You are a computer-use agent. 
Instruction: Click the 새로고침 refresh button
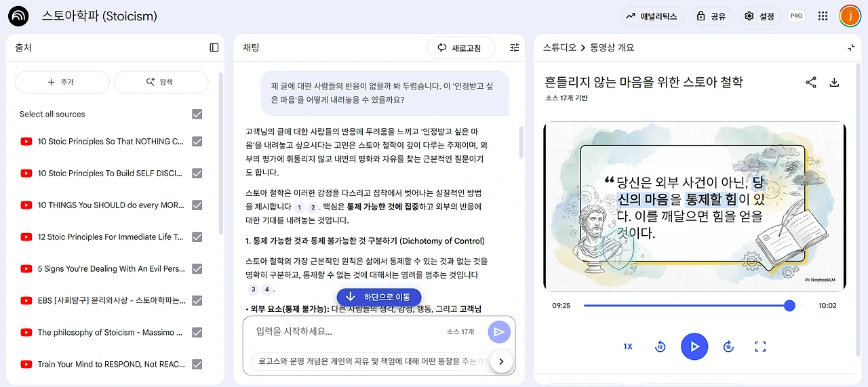click(460, 47)
